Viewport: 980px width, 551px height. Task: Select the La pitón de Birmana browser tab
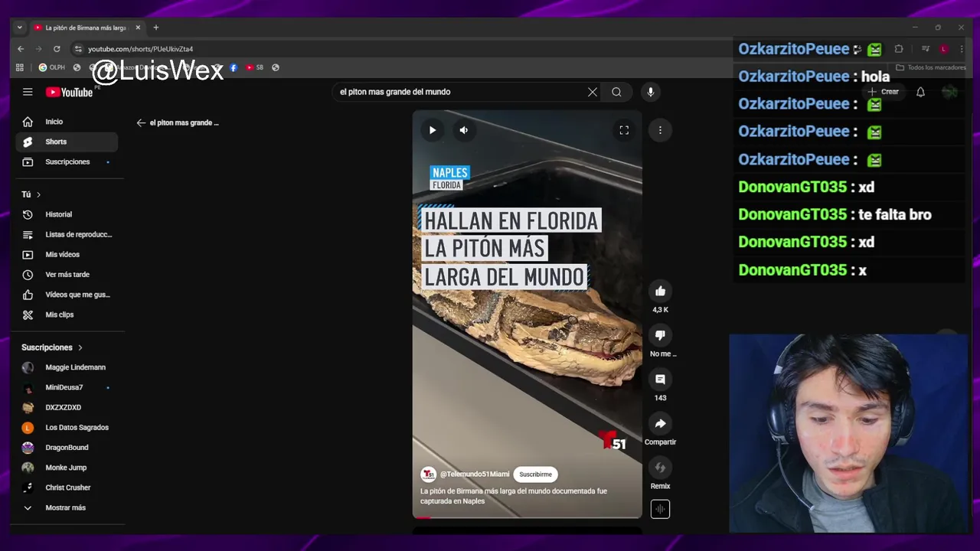coord(86,28)
